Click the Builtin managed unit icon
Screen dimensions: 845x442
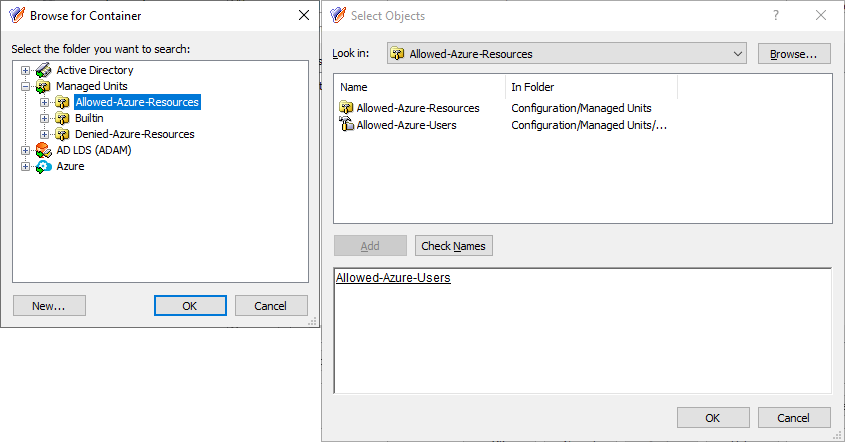tap(63, 118)
